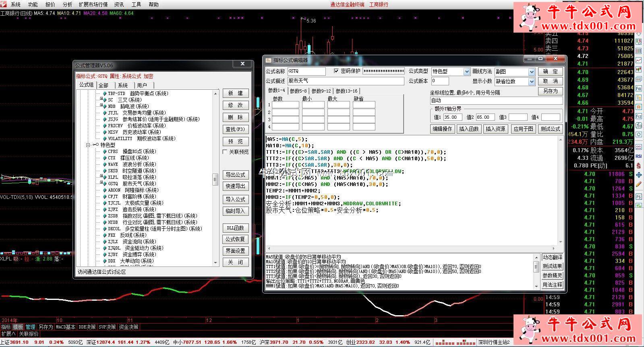Open the f(x) formula icon in right sidebar

click(639, 125)
